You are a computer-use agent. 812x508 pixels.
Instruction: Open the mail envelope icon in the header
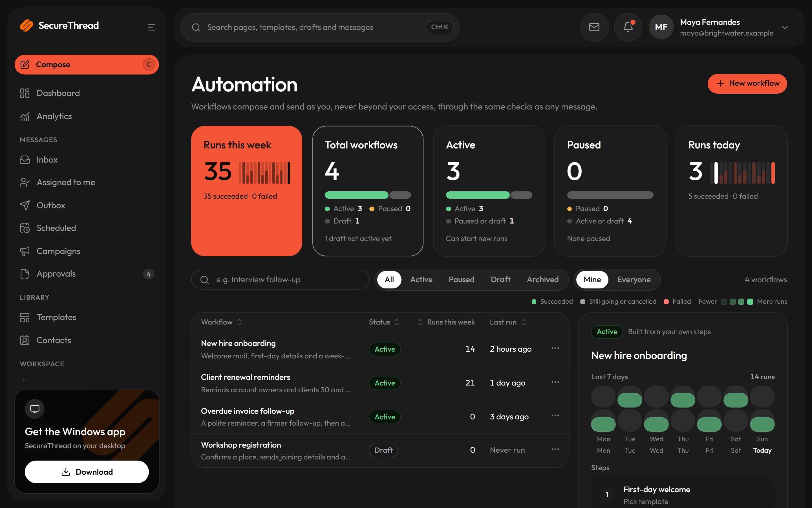tap(594, 27)
